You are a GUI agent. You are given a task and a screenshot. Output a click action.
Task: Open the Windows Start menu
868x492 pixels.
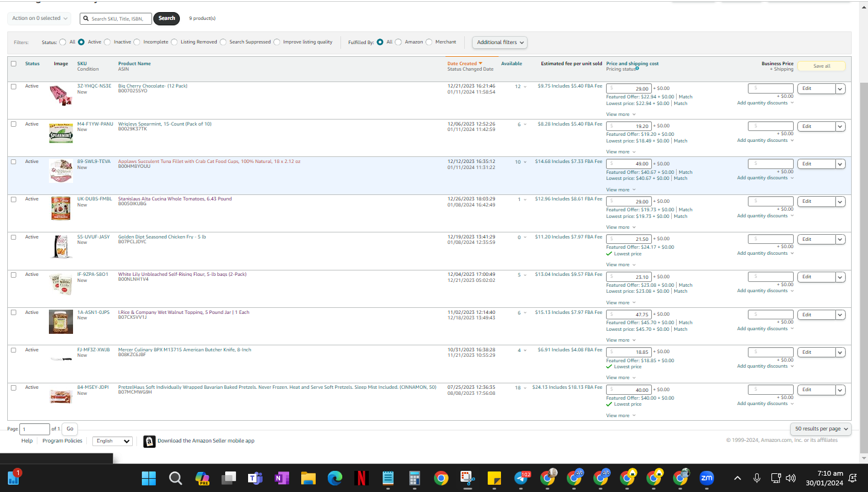(x=148, y=479)
